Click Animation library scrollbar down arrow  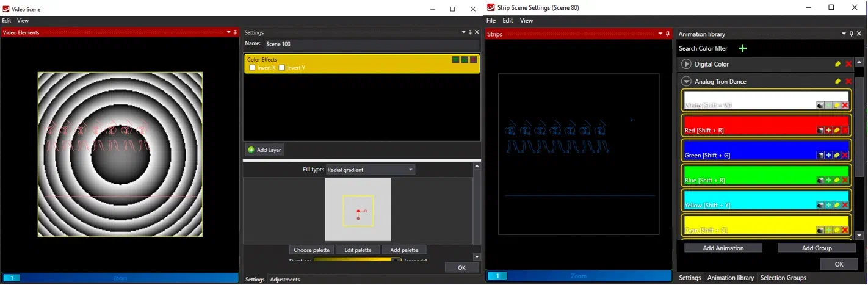click(860, 235)
